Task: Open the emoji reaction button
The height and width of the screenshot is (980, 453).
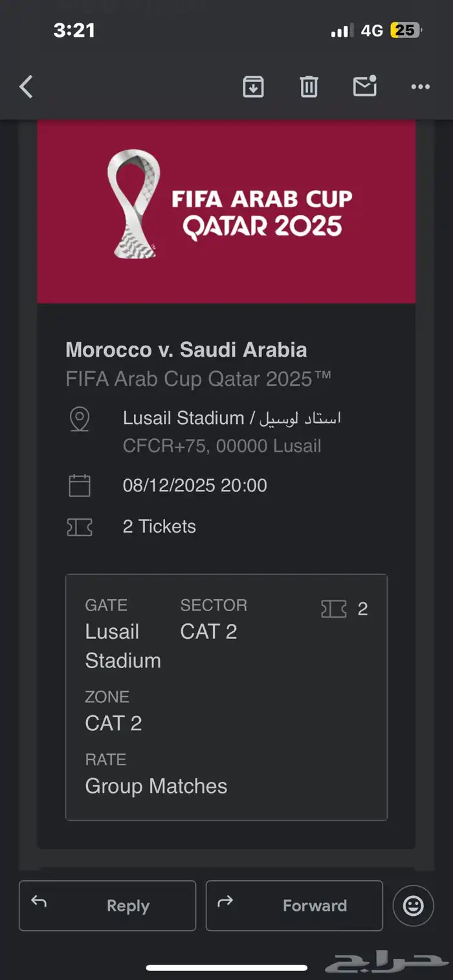Action: click(x=413, y=906)
